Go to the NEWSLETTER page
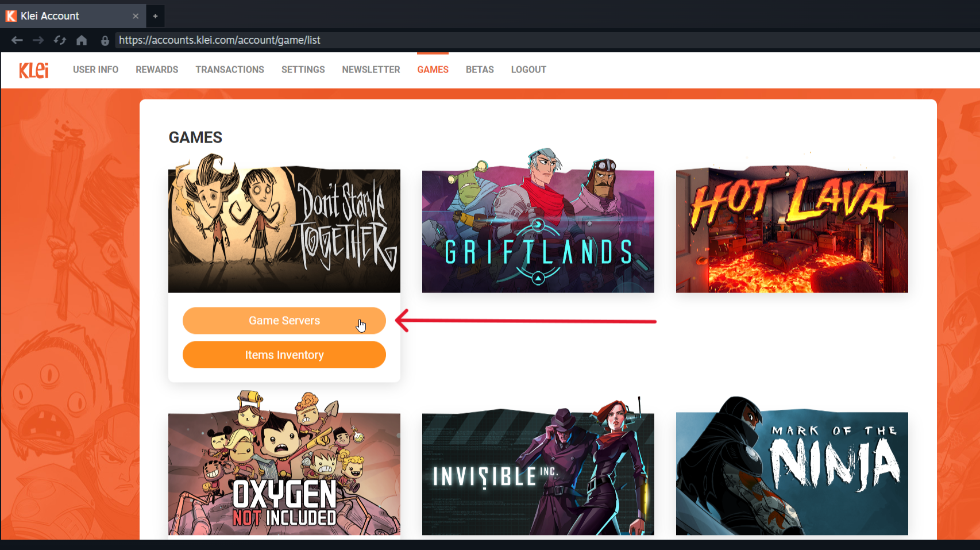The image size is (980, 550). (371, 70)
